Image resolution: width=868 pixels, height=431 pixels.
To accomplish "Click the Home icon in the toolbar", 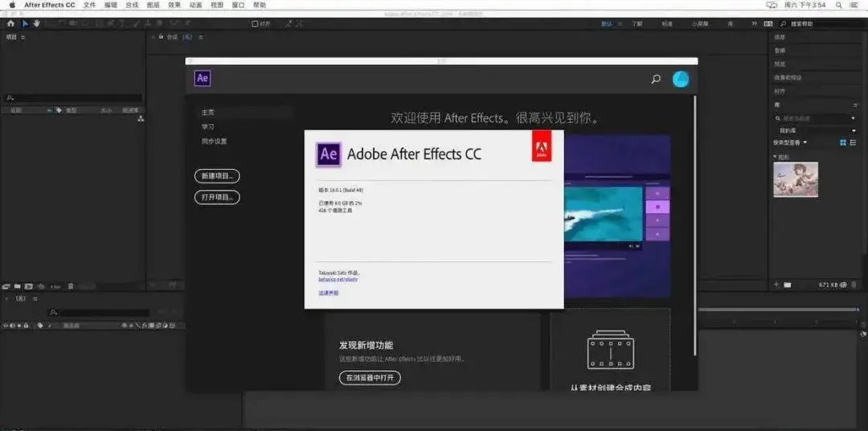I will coord(10,24).
